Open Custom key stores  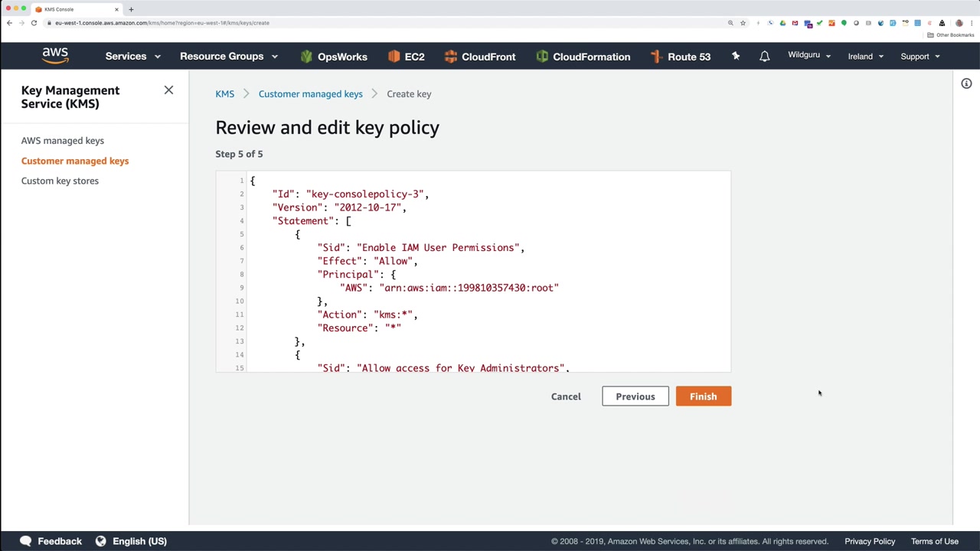point(60,181)
